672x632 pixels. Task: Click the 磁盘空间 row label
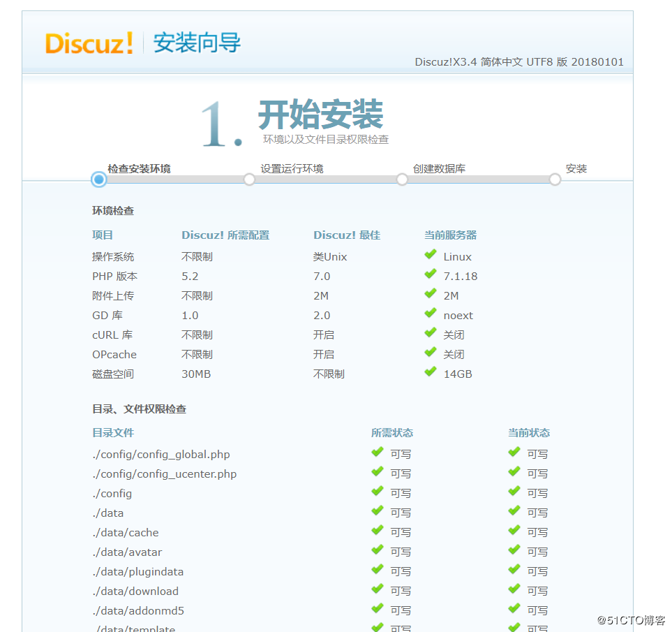113,374
